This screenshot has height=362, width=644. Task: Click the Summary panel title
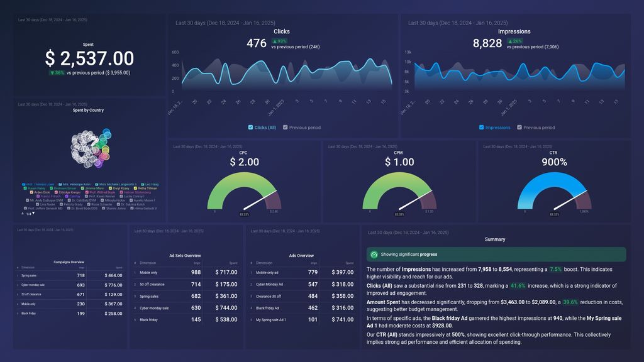[x=495, y=239]
